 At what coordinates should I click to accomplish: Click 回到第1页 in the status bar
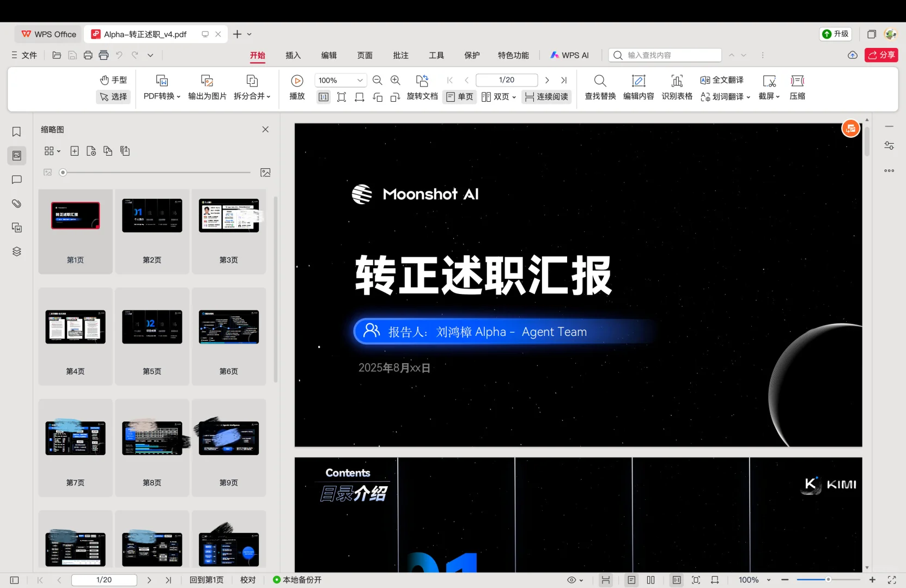click(206, 580)
